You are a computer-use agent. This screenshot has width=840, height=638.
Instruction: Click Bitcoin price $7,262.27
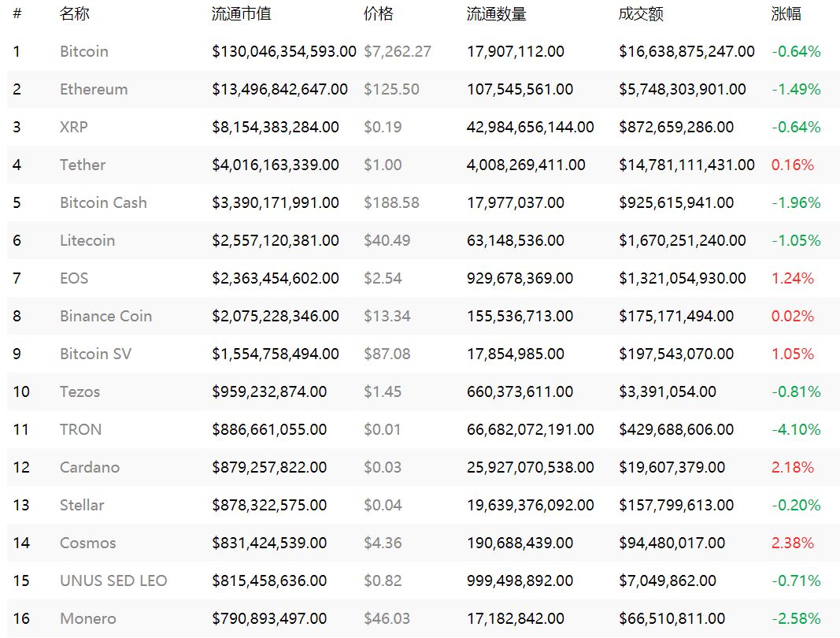[x=398, y=51]
